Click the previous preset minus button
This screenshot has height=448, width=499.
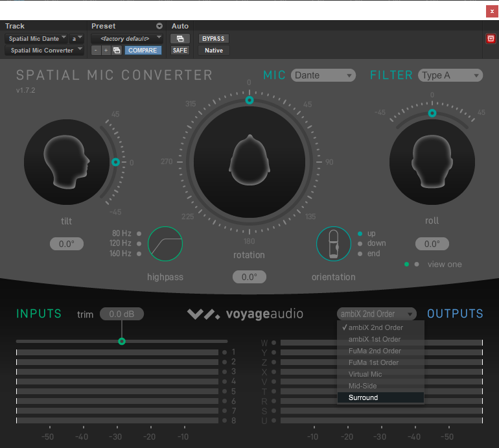(96, 51)
